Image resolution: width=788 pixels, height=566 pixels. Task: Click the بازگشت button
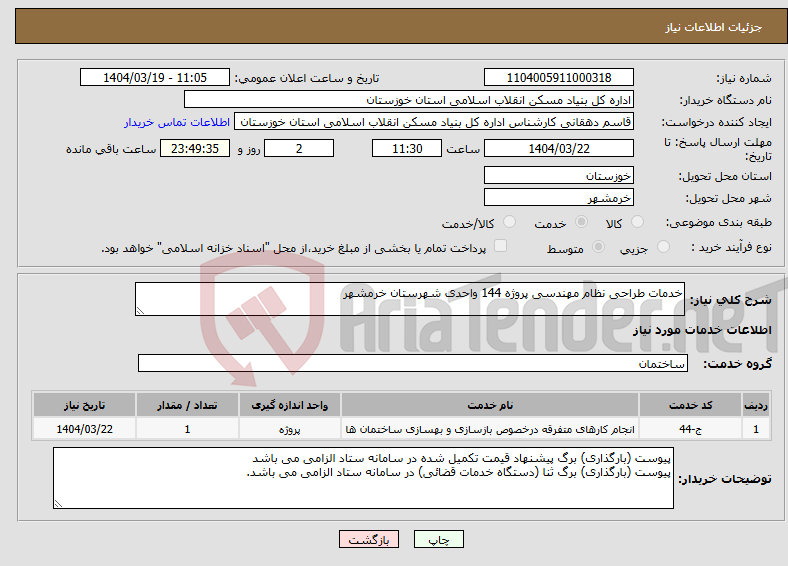[x=369, y=539]
